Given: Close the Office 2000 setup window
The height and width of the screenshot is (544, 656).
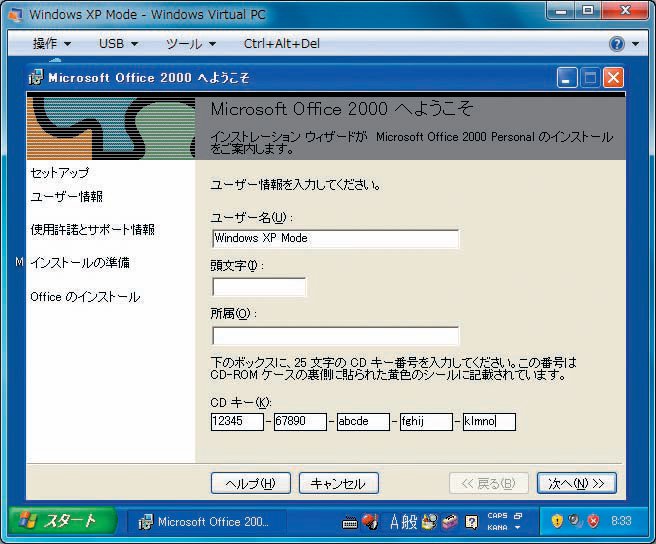Looking at the screenshot, I should pos(613,78).
